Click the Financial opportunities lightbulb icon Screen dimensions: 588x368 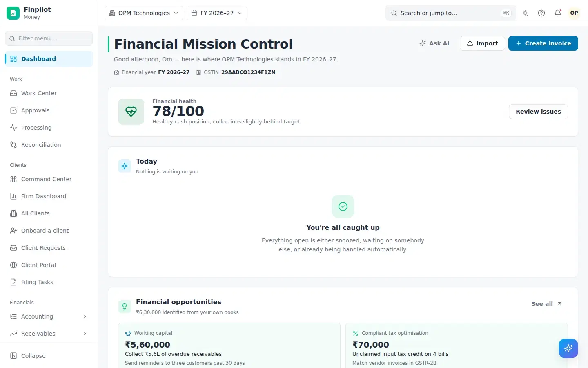coord(125,307)
